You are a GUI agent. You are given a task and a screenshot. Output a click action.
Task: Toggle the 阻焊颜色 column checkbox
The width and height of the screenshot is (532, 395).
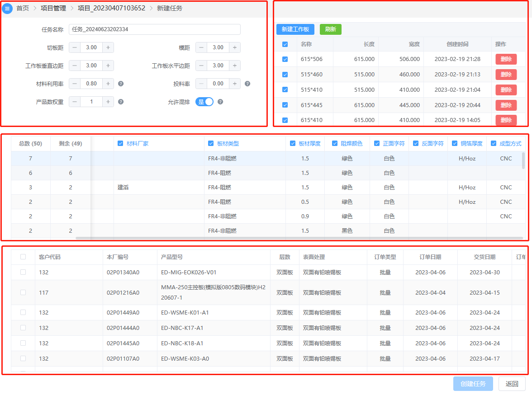point(335,143)
